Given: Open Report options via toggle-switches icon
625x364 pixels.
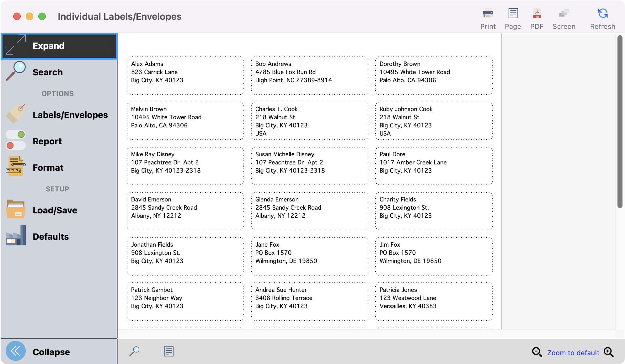Looking at the screenshot, I should point(15,140).
